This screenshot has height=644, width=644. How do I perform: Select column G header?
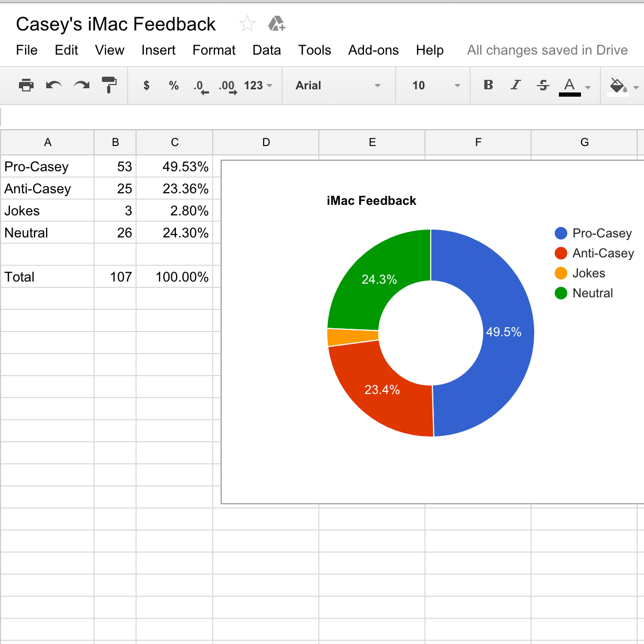(x=584, y=142)
